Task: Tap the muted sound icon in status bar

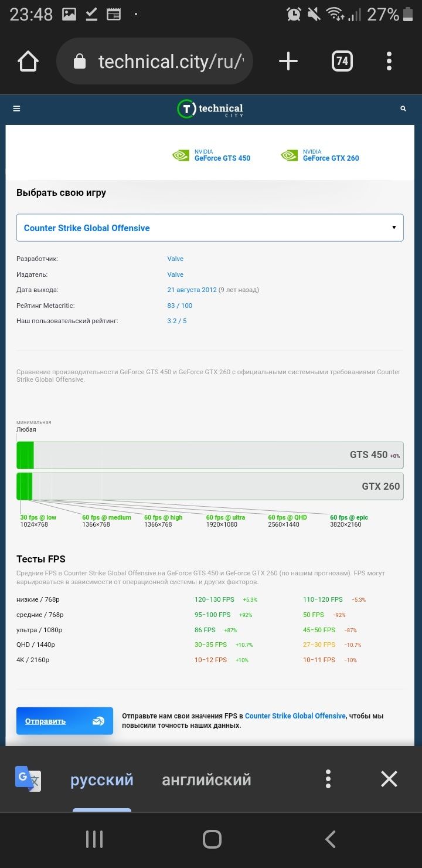Action: click(x=314, y=14)
